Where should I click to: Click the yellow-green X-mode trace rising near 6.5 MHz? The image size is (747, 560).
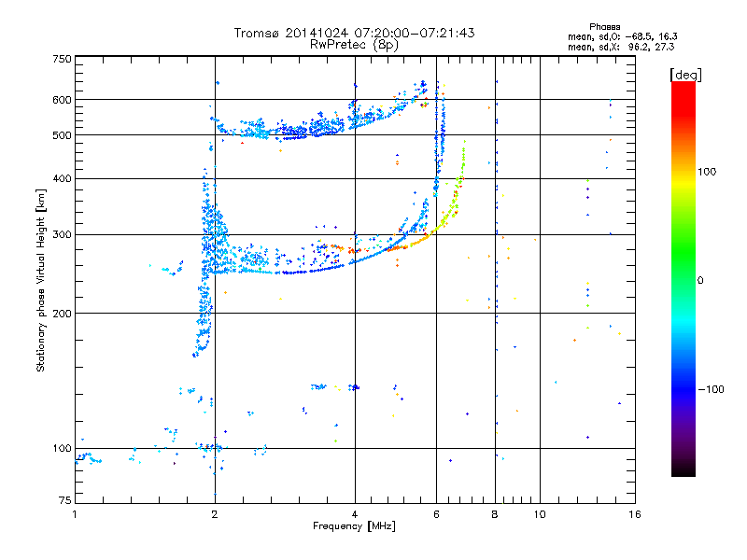pos(452,209)
